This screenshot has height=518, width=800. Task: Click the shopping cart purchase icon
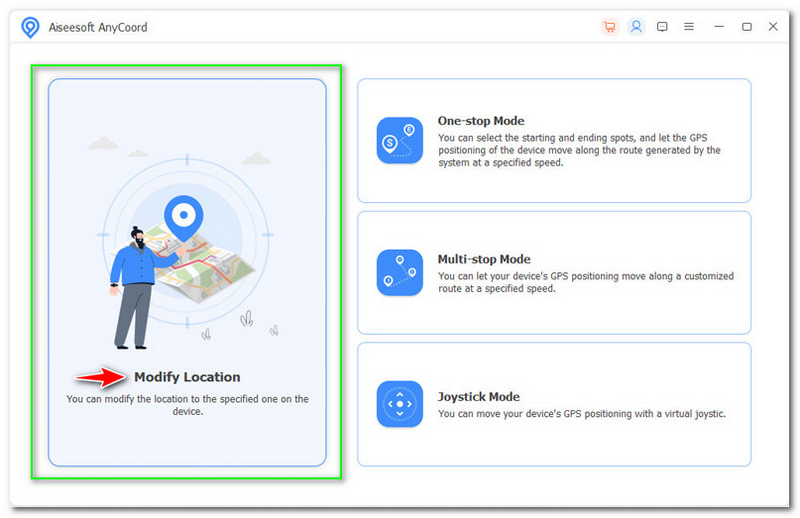[610, 27]
